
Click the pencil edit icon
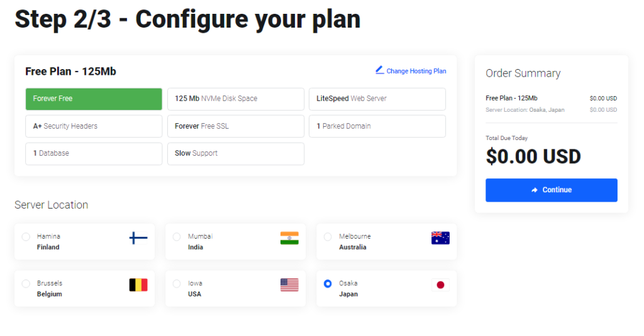[x=379, y=70]
